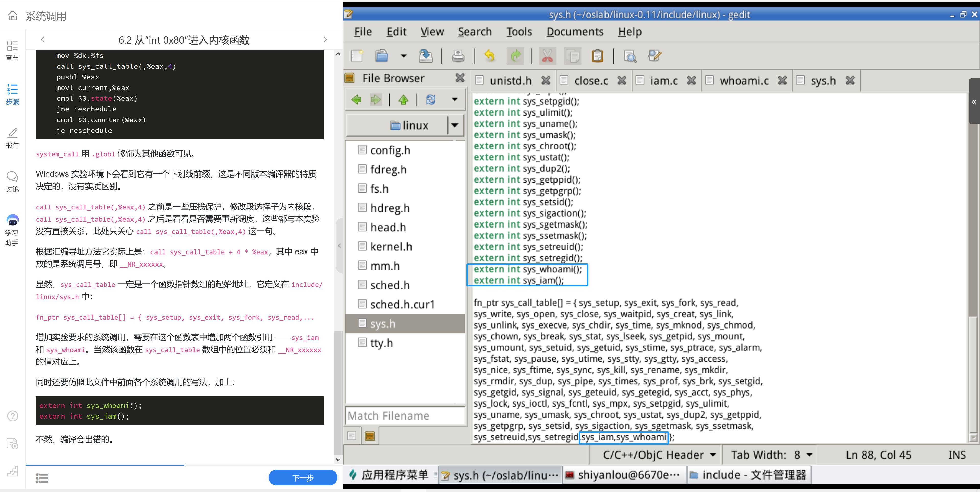Collapse the right side panel chevron handle
This screenshot has width=980, height=492.
click(x=974, y=102)
